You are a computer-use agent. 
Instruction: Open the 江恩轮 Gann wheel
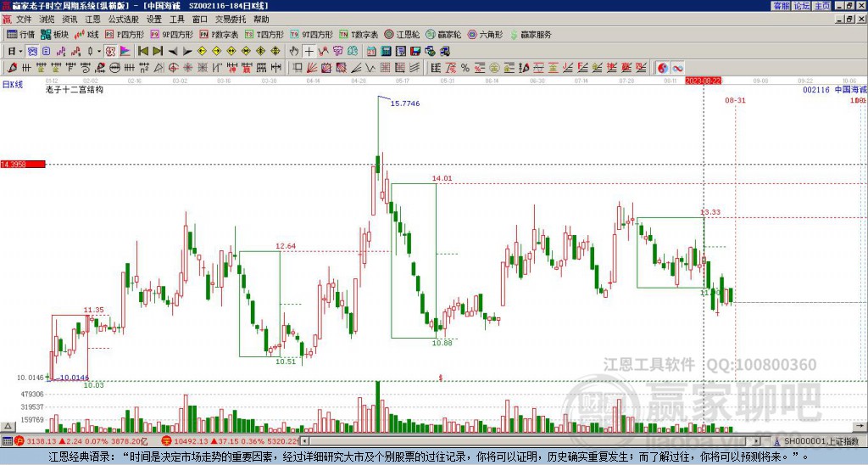402,34
